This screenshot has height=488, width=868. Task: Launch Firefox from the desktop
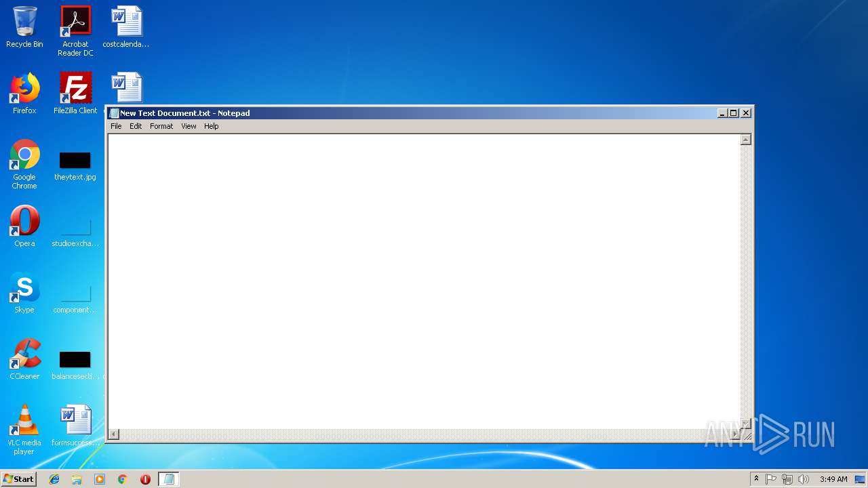(24, 94)
